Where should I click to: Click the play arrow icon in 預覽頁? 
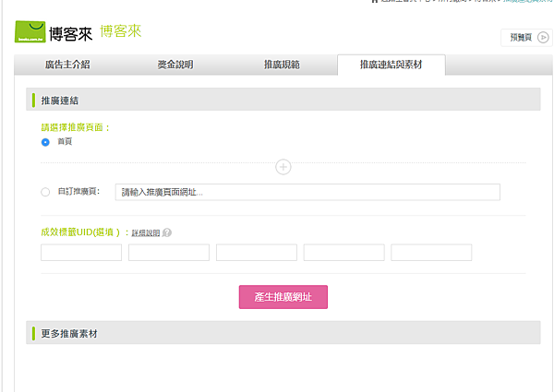tap(543, 38)
